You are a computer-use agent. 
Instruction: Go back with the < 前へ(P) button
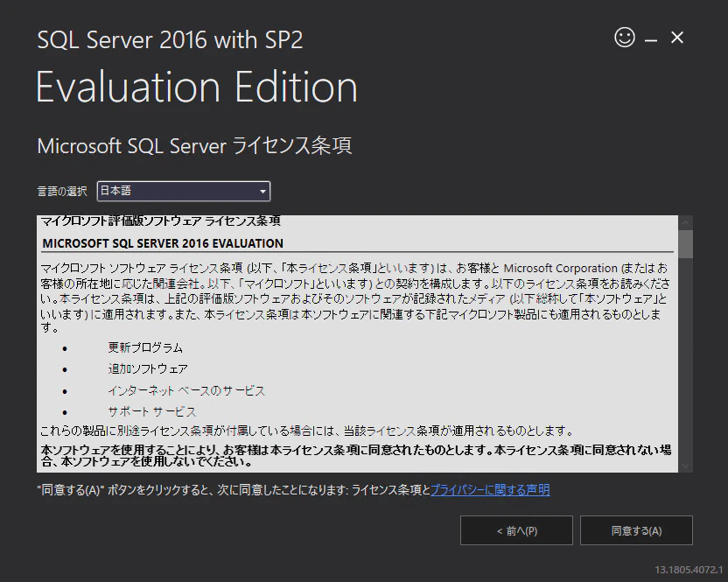516,530
